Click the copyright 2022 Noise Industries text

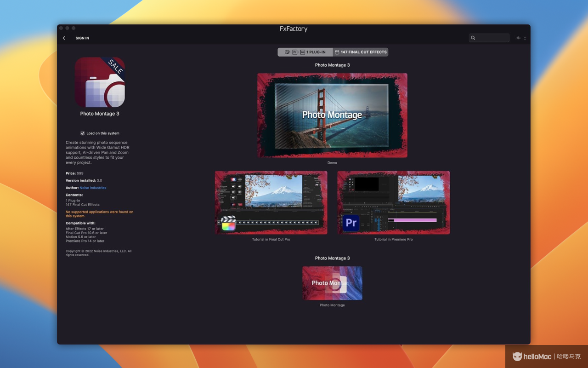(x=99, y=253)
